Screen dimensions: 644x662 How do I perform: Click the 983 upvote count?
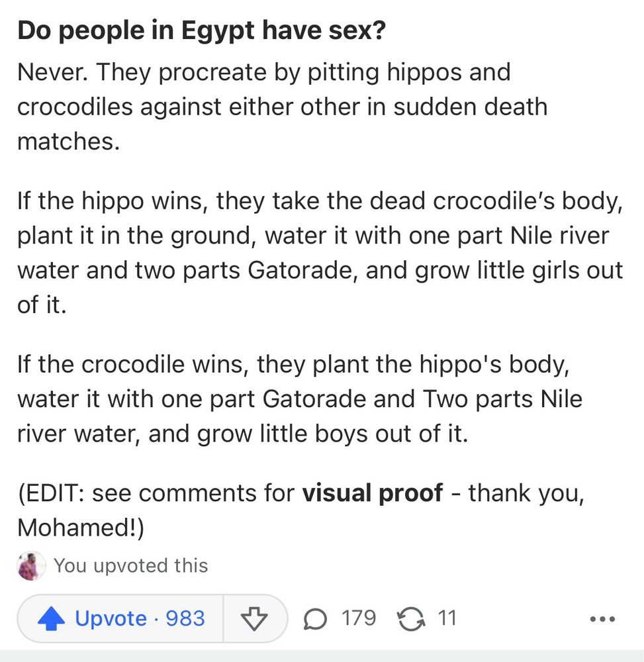[x=185, y=619]
